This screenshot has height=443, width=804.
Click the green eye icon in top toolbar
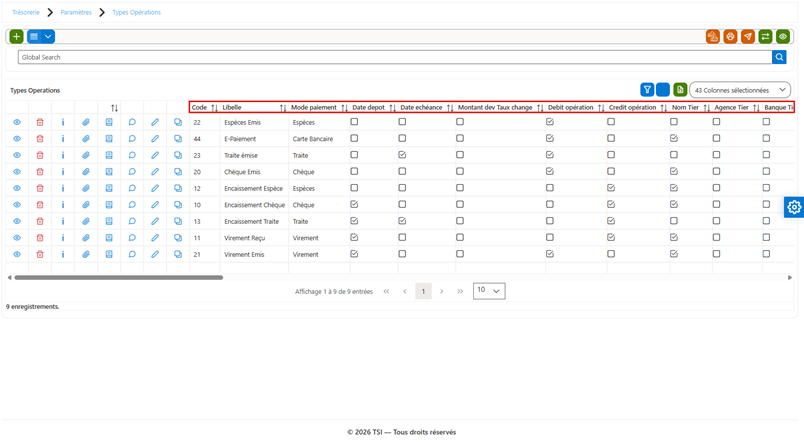click(x=782, y=36)
